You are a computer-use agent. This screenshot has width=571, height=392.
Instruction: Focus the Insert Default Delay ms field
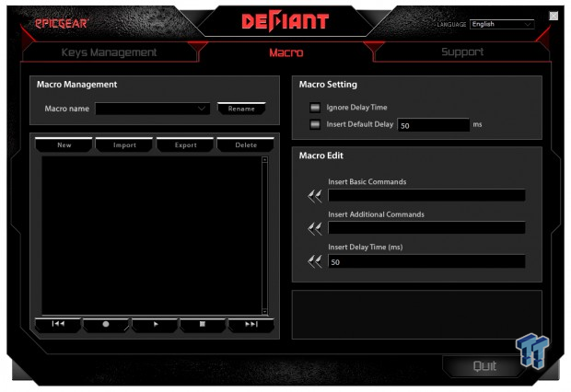[x=434, y=125]
